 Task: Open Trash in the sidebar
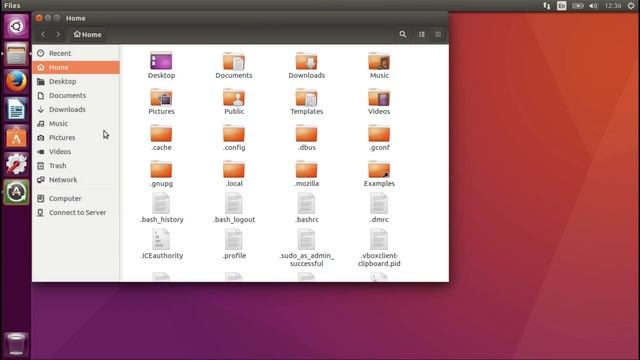pos(76,166)
